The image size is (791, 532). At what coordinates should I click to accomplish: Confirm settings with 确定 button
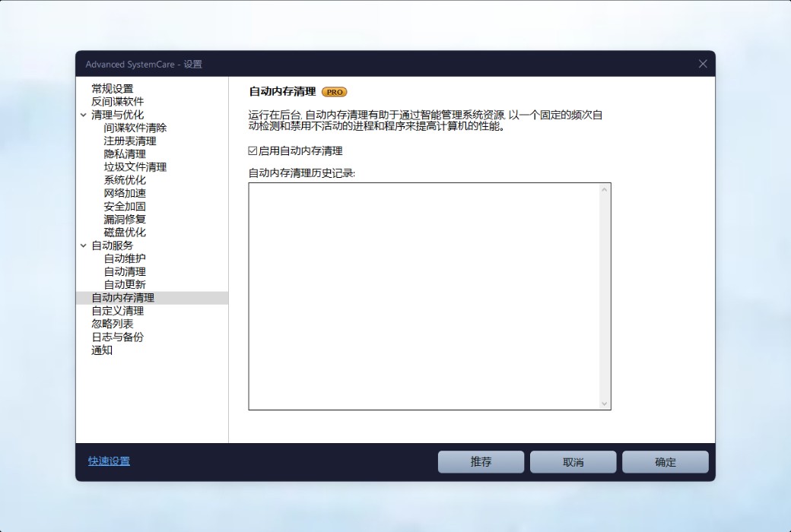tap(665, 462)
